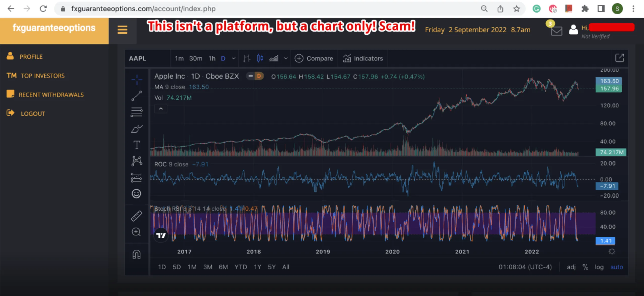Set the date range to 5D
The width and height of the screenshot is (644, 296).
coord(177,267)
